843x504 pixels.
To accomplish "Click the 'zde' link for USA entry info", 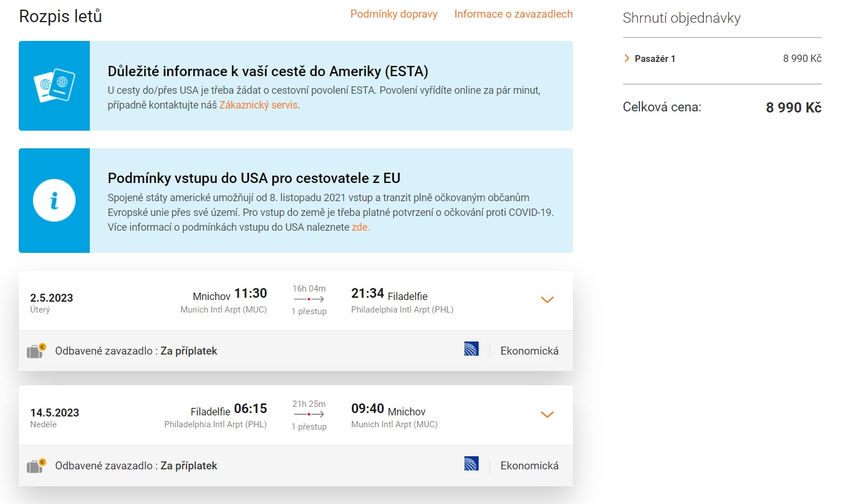I will (x=360, y=227).
